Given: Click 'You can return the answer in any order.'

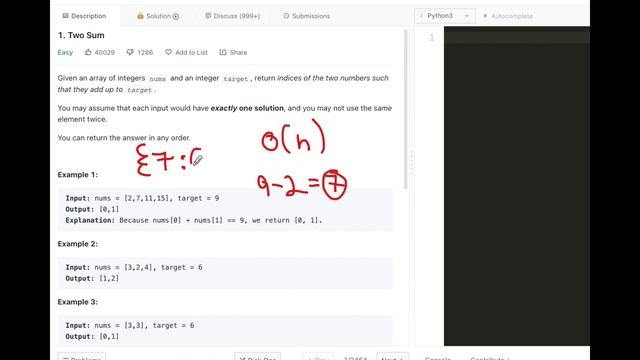Looking at the screenshot, I should coord(124,138).
